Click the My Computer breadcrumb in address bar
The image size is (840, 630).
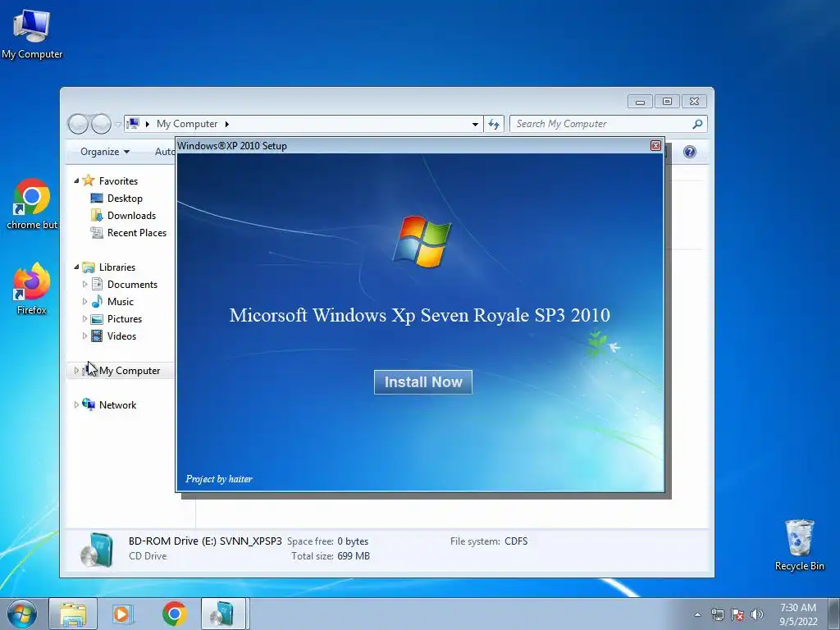187,124
